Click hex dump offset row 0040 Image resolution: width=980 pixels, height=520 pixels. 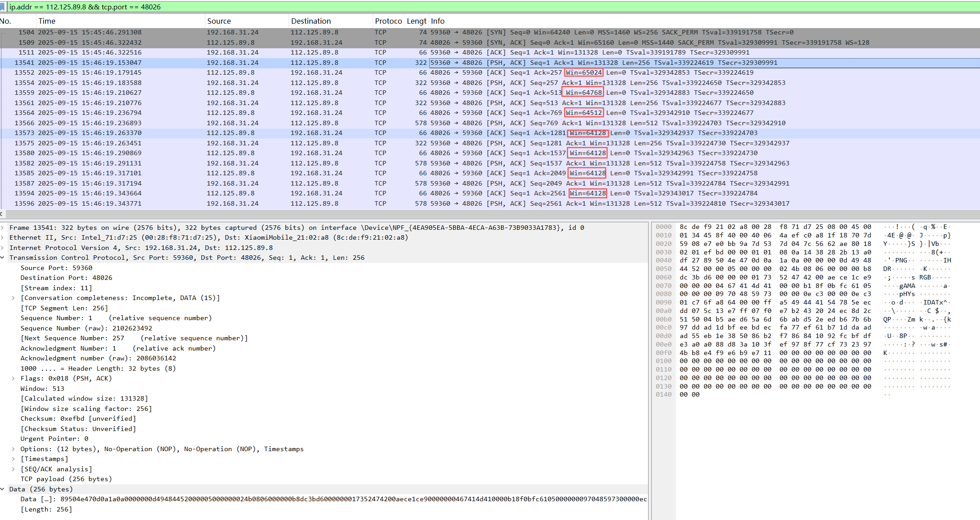664,260
